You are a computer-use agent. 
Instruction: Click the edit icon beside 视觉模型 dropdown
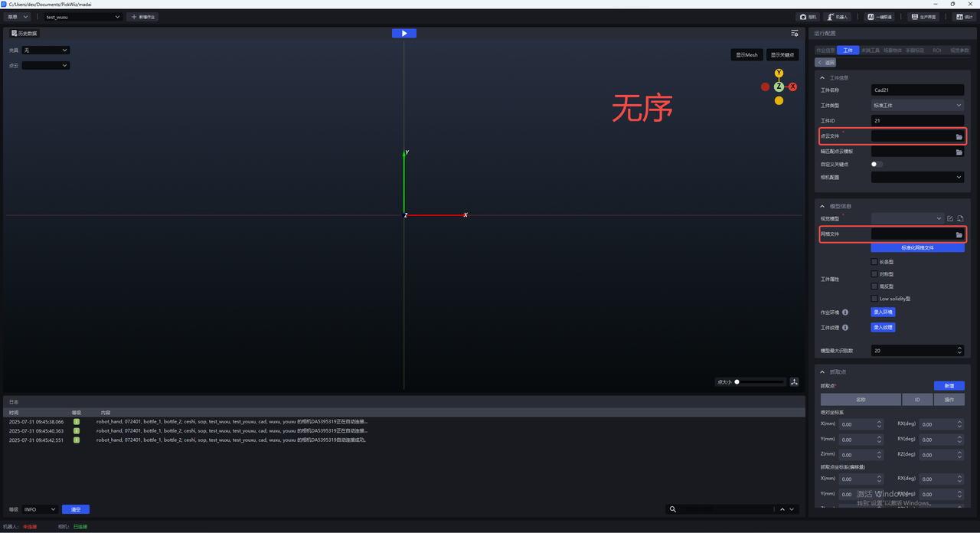coord(950,219)
